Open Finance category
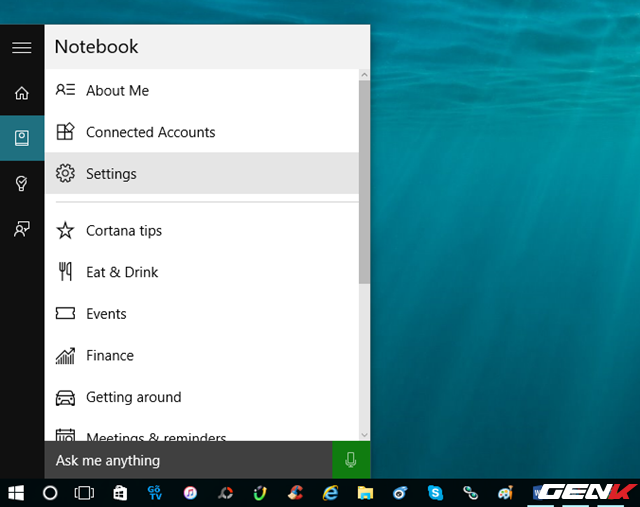This screenshot has height=507, width=640. coord(202,356)
